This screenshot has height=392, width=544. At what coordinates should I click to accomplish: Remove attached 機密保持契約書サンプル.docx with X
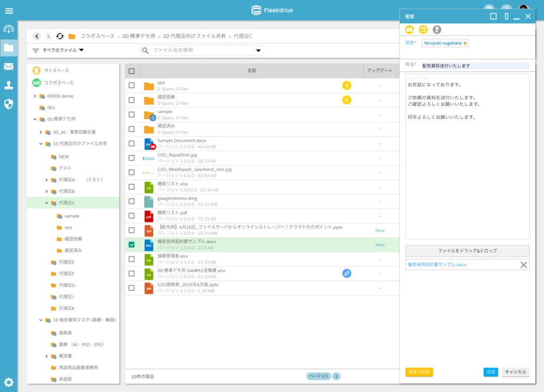pyautogui.click(x=523, y=265)
